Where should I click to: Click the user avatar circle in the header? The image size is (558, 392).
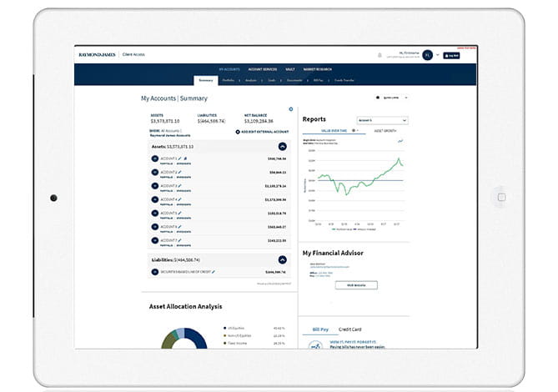coord(427,55)
